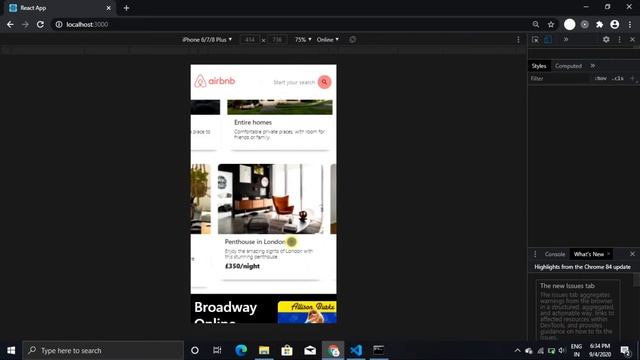
Task: Switch to Visual Studio Code on taskbar
Action: [356, 350]
